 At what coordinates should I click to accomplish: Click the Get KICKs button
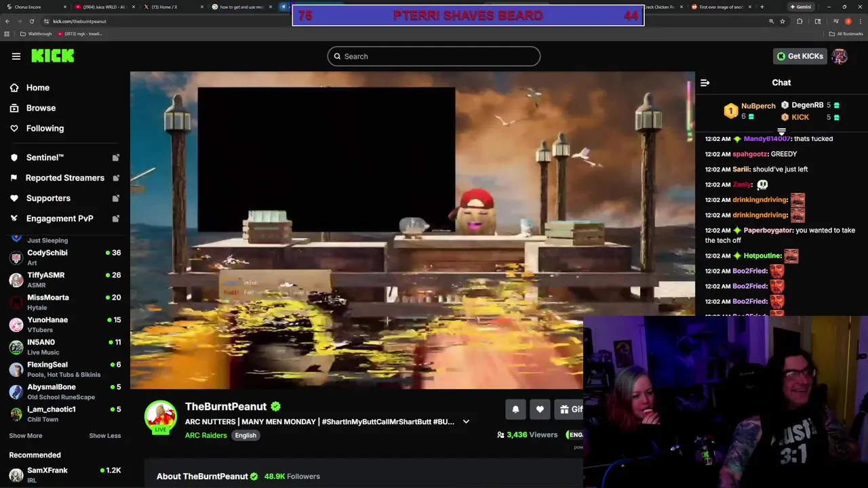tap(800, 56)
